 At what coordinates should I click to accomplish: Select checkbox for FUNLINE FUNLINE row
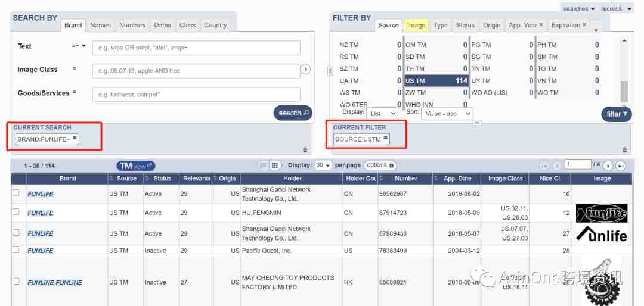(x=16, y=282)
